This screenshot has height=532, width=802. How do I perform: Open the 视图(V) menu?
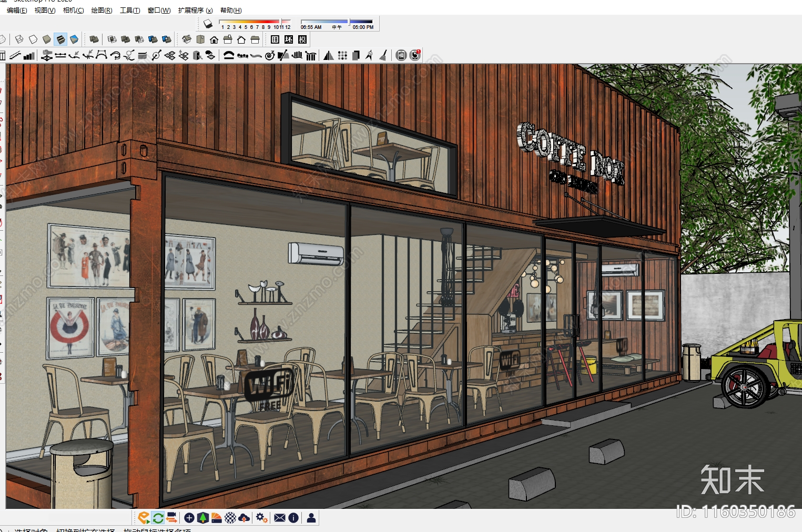(45, 11)
